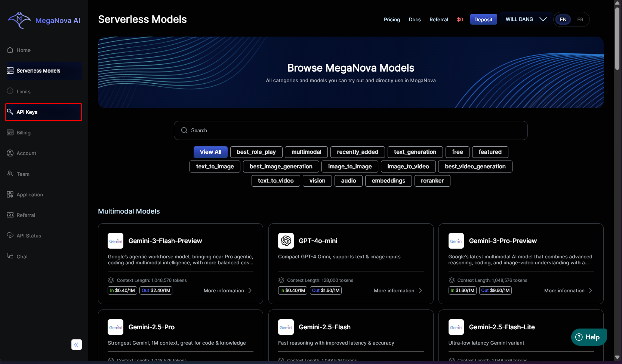Click the page vertical scrollbar
This screenshot has width=622, height=364.
(x=617, y=37)
